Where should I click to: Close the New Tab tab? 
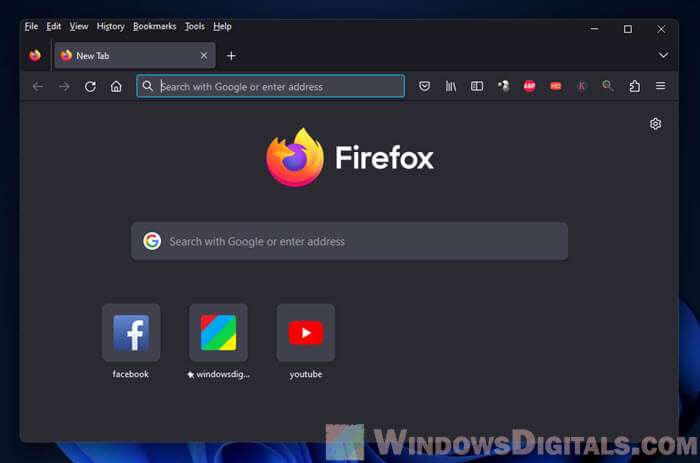click(204, 55)
